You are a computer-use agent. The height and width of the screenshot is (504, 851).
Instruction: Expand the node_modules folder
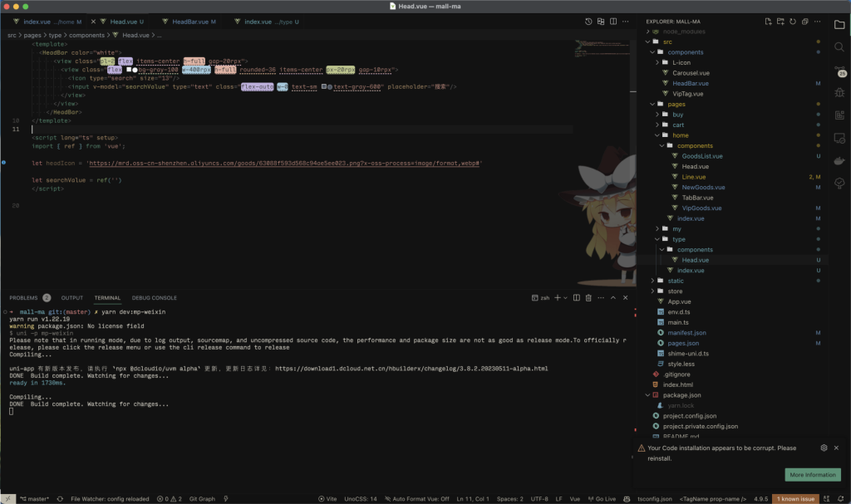[683, 31]
